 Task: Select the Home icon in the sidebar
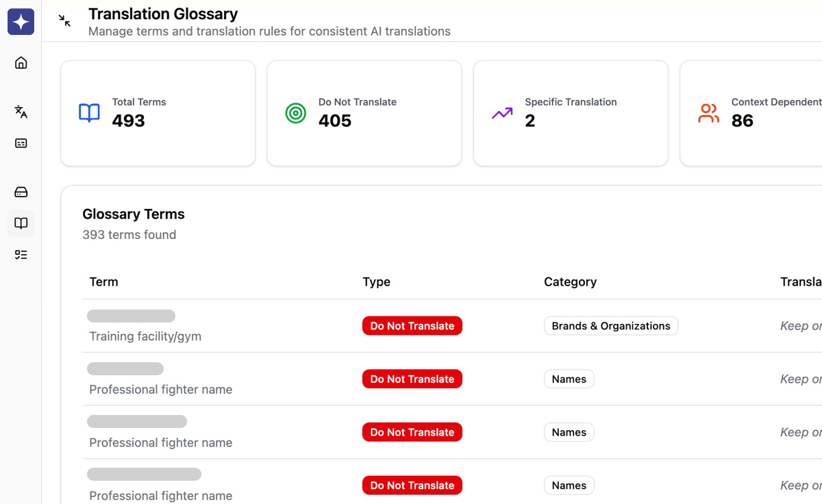pyautogui.click(x=21, y=62)
